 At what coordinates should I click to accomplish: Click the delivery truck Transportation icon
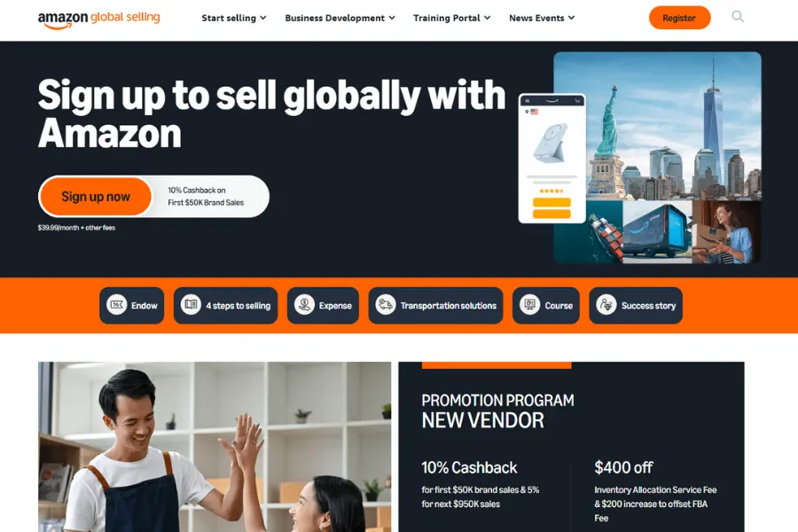pyautogui.click(x=386, y=305)
